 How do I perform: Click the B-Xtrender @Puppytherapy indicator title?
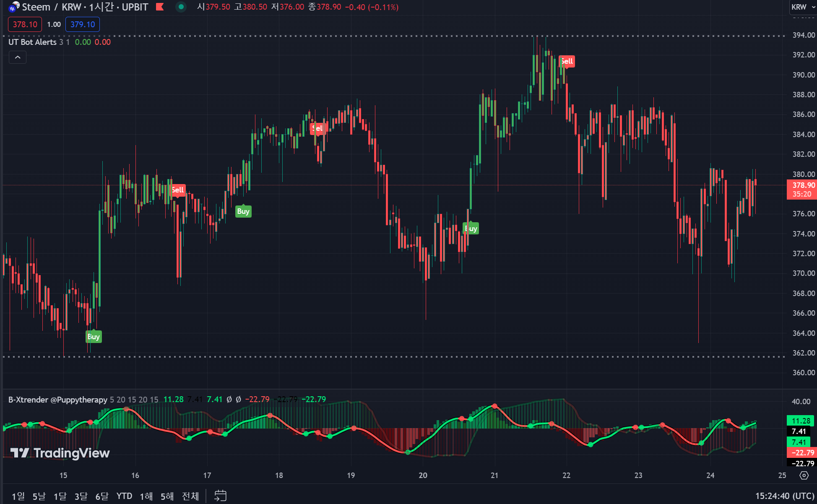57,400
